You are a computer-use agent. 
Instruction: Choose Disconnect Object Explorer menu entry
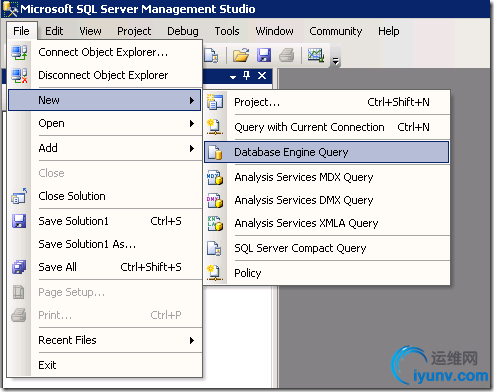tap(105, 75)
